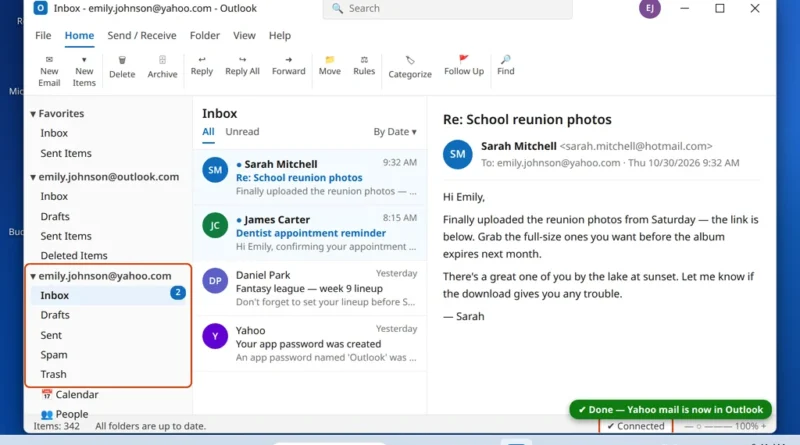
Task: Click the zoom out minus button
Action: point(687,426)
